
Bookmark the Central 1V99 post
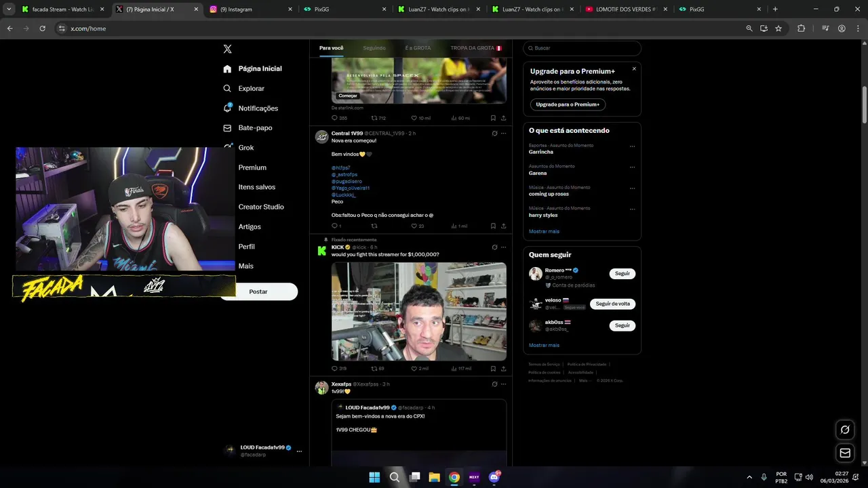[493, 226]
